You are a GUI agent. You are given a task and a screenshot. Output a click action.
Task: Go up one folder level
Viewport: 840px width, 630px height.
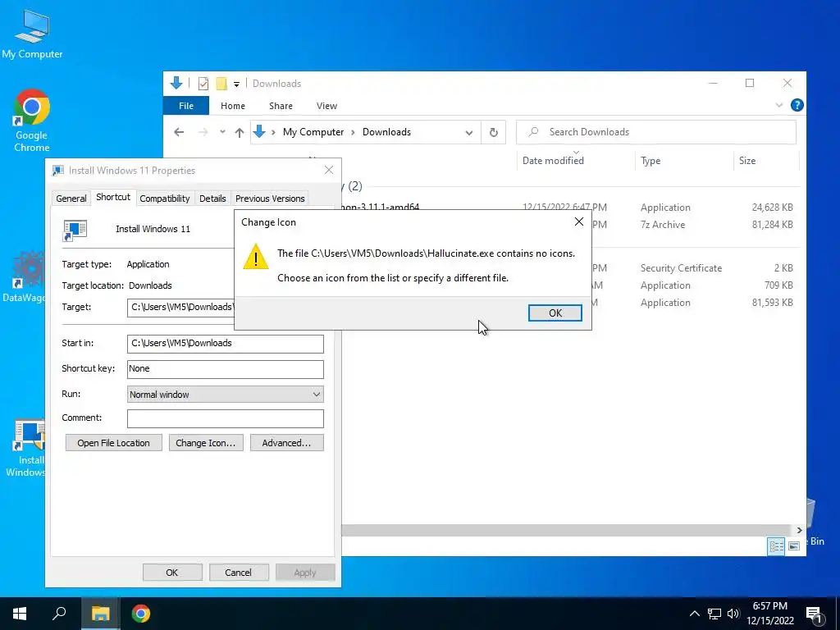tap(239, 132)
